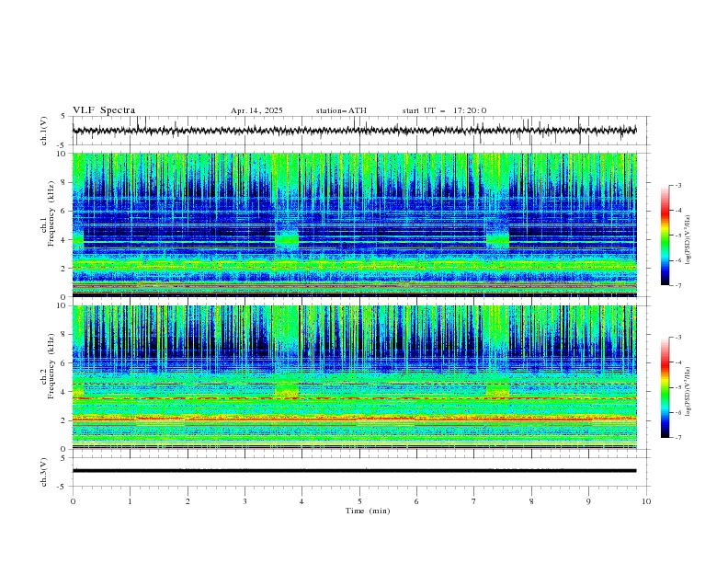The width and height of the screenshot is (728, 563).
Task: Click the ch.2 Frequency (kHz) axis label
Action: [48, 366]
